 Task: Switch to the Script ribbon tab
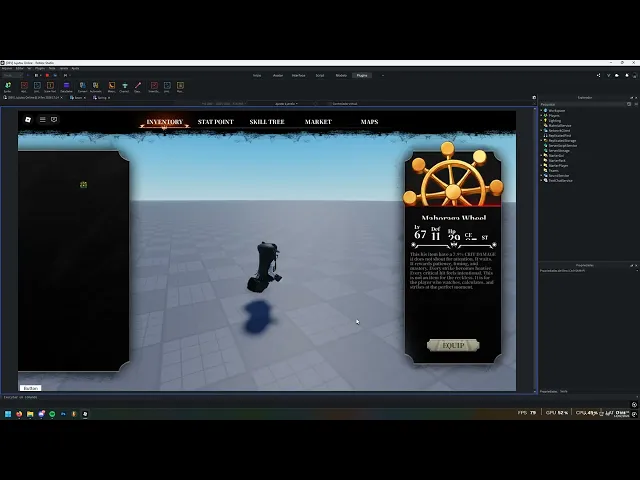click(x=320, y=76)
